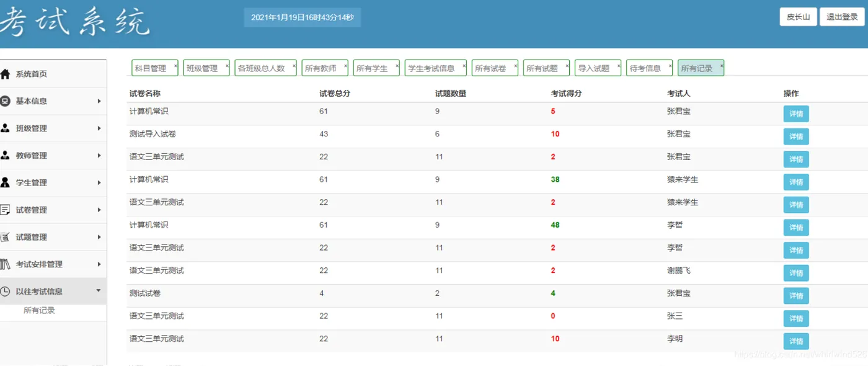The image size is (868, 366).
Task: Click total score 43 cell
Action: coord(324,134)
